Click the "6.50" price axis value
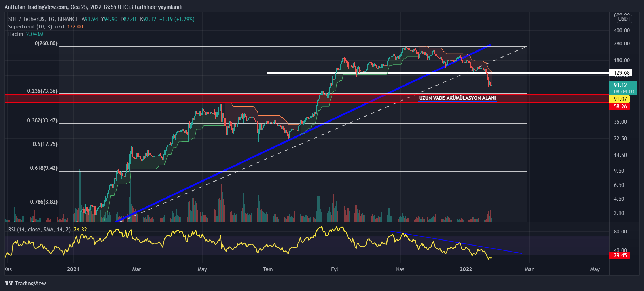The image size is (644, 291). click(x=619, y=185)
